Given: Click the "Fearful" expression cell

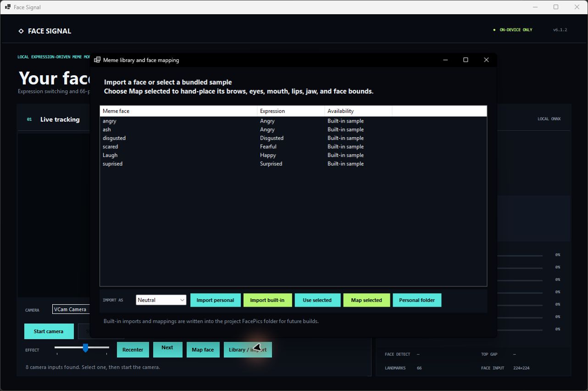Looking at the screenshot, I should 268,147.
